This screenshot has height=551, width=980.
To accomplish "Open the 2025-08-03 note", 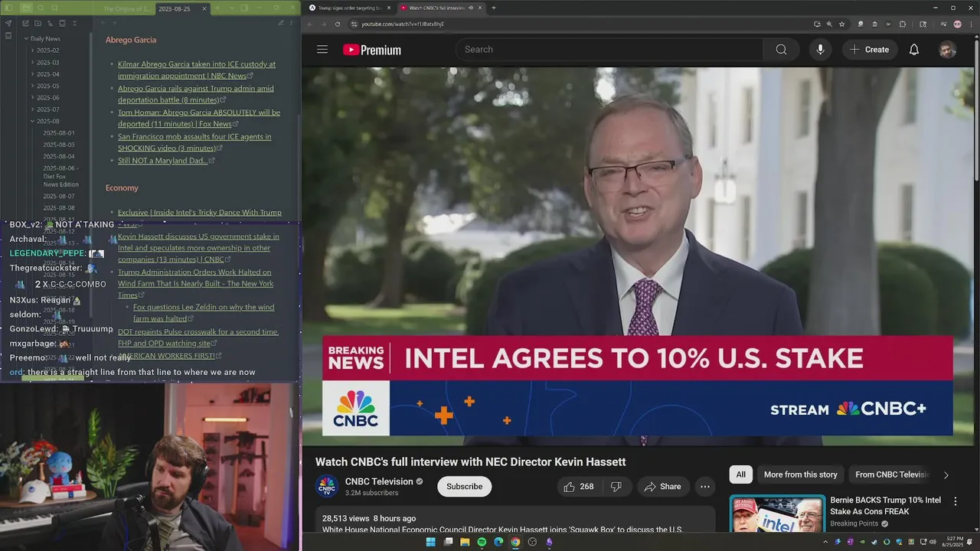I will [x=59, y=145].
